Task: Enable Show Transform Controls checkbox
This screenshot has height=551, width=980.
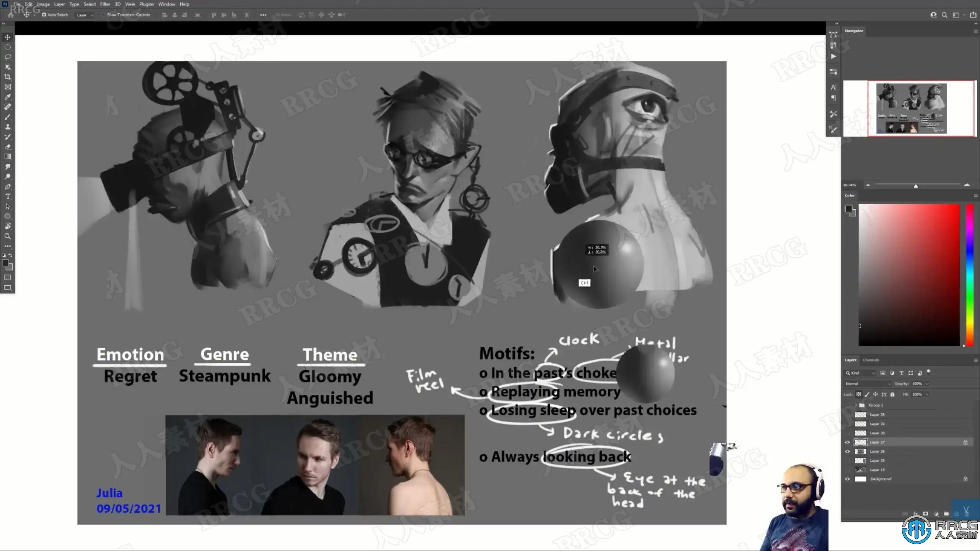Action: point(103,15)
